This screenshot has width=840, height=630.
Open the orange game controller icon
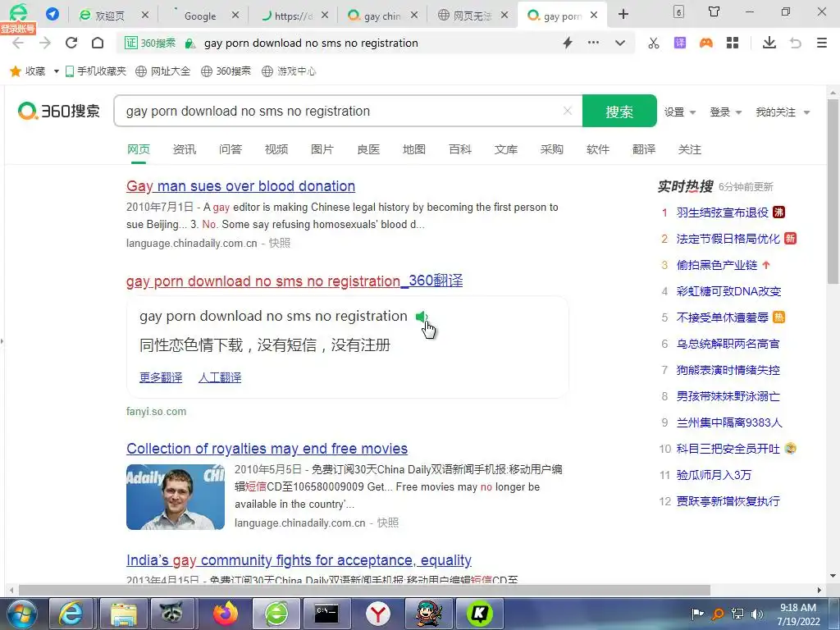click(x=706, y=43)
